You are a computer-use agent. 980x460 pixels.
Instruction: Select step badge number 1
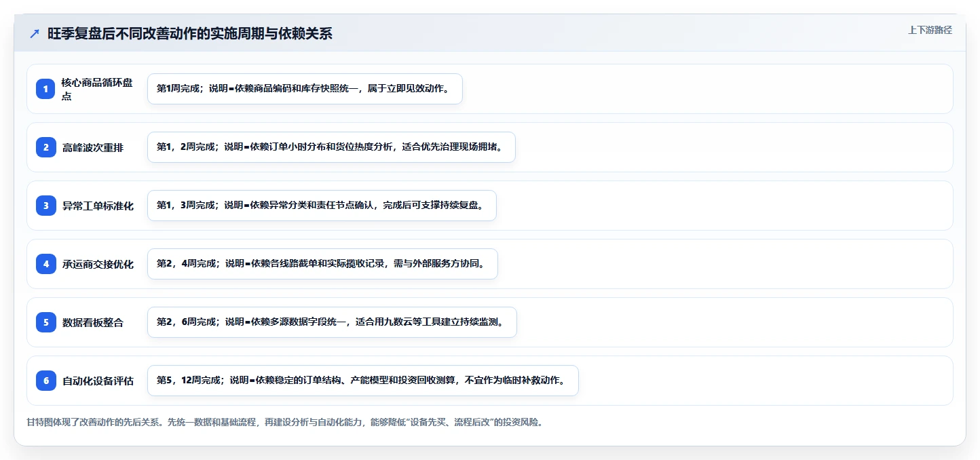click(45, 89)
